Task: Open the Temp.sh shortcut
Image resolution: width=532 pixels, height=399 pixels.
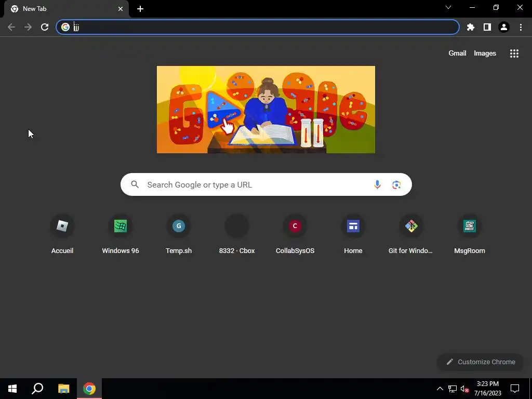Action: click(179, 234)
